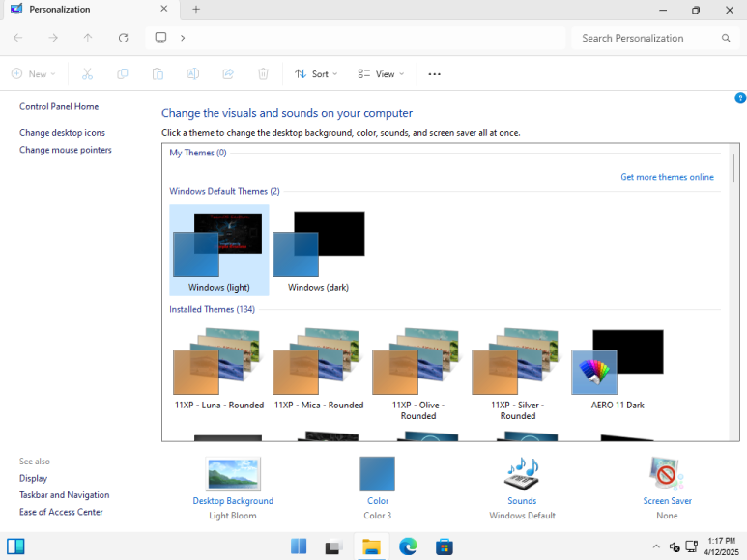The image size is (747, 560).
Task: Select 11XP - Mica - Rounded theme
Action: pos(319,369)
